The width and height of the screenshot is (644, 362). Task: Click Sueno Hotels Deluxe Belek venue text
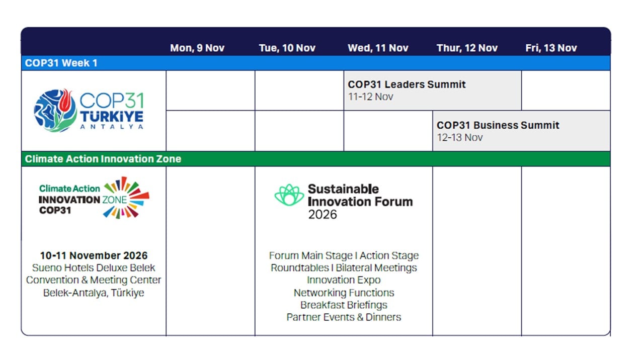(x=94, y=268)
